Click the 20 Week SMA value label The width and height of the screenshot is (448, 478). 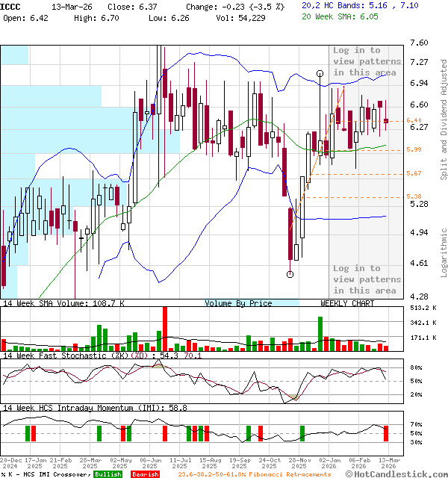(x=351, y=16)
